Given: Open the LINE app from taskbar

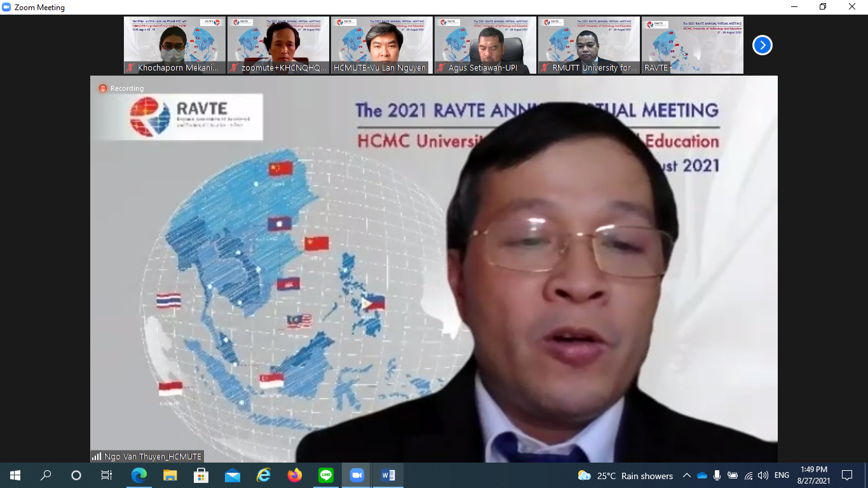Looking at the screenshot, I should coord(325,475).
